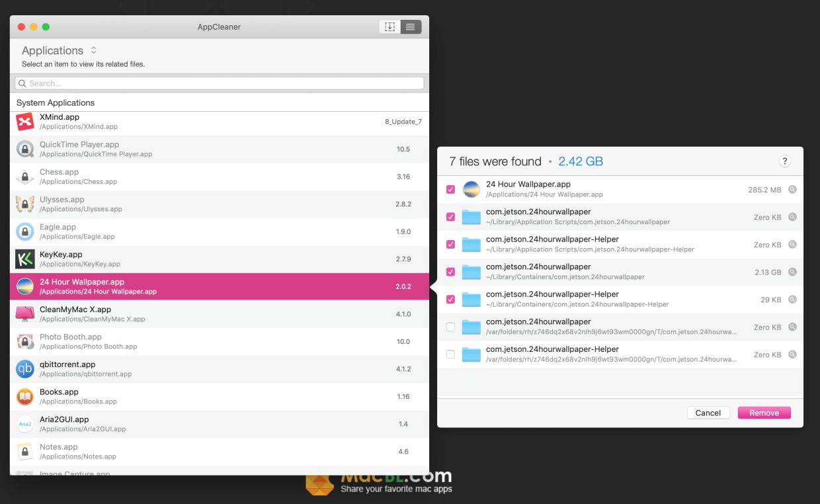The width and height of the screenshot is (820, 504).
Task: Click magnifier for Application Scripts com.jetson.24hourwallpaper
Action: point(792,217)
